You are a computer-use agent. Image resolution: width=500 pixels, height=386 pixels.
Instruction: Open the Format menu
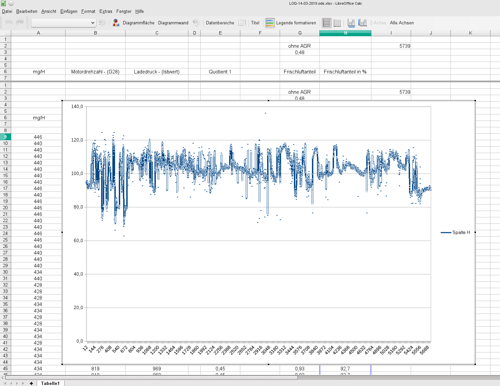point(88,11)
